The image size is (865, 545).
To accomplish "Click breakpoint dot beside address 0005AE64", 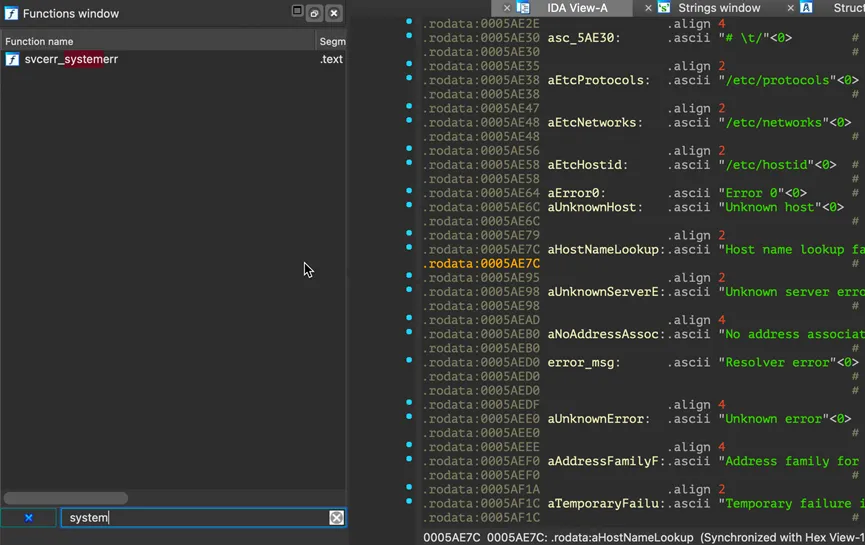I will (x=409, y=191).
